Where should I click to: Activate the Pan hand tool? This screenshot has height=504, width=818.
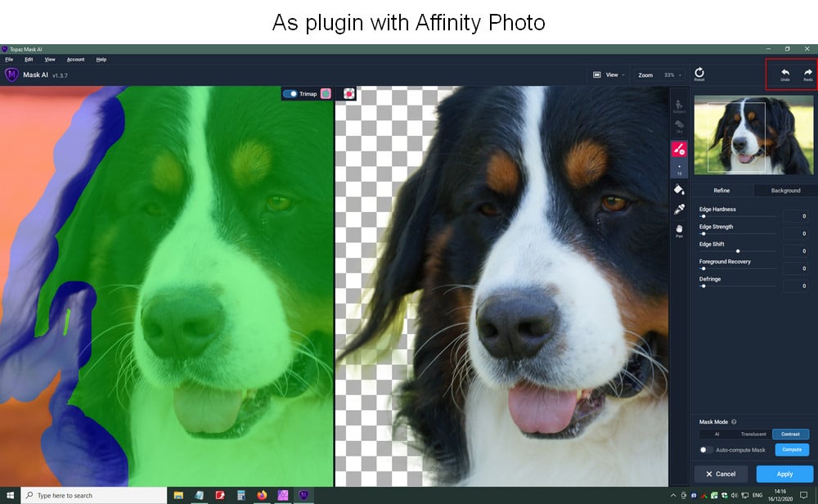coord(679,229)
